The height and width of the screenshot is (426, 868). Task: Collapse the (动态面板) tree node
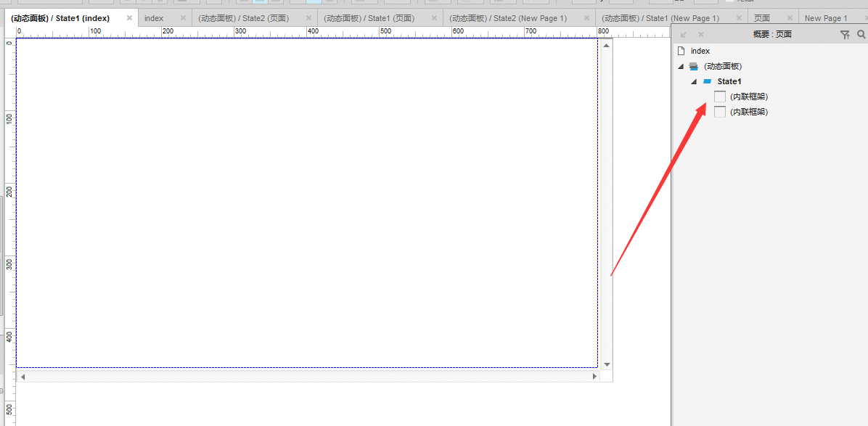pos(681,66)
